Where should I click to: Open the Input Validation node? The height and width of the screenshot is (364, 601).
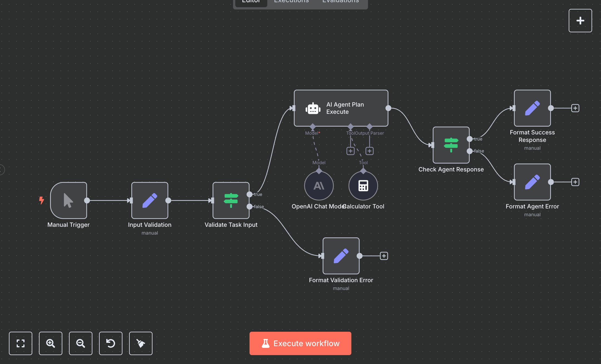149,200
